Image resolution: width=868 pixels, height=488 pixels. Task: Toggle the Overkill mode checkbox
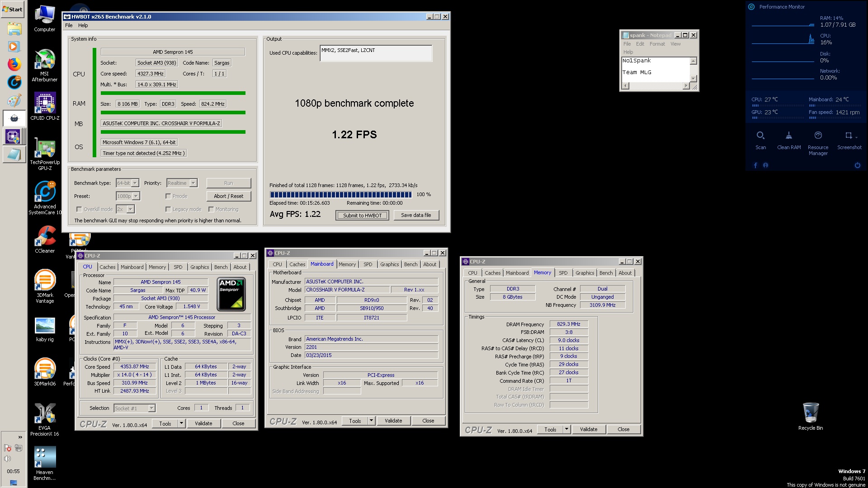79,209
